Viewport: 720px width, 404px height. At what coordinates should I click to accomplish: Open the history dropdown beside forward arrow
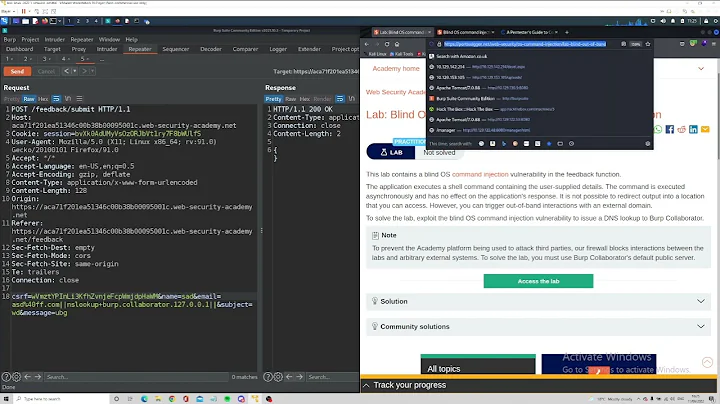click(x=92, y=71)
